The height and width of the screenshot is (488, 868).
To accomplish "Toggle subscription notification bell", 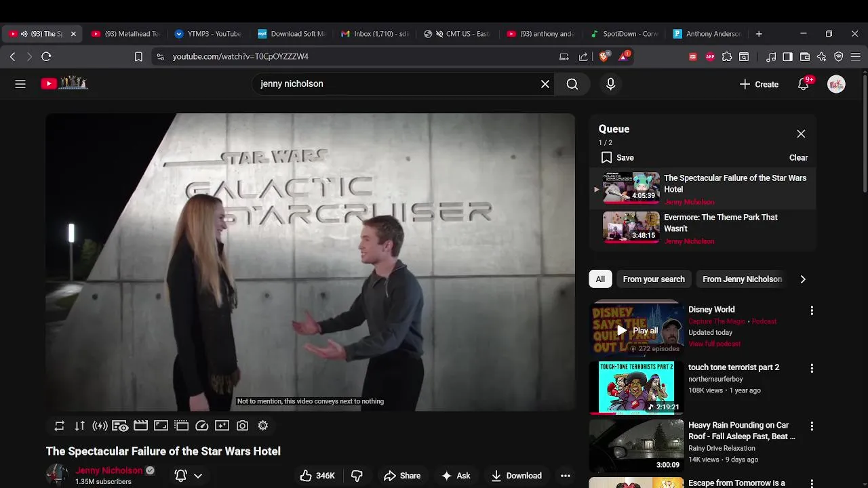I will click(x=180, y=476).
